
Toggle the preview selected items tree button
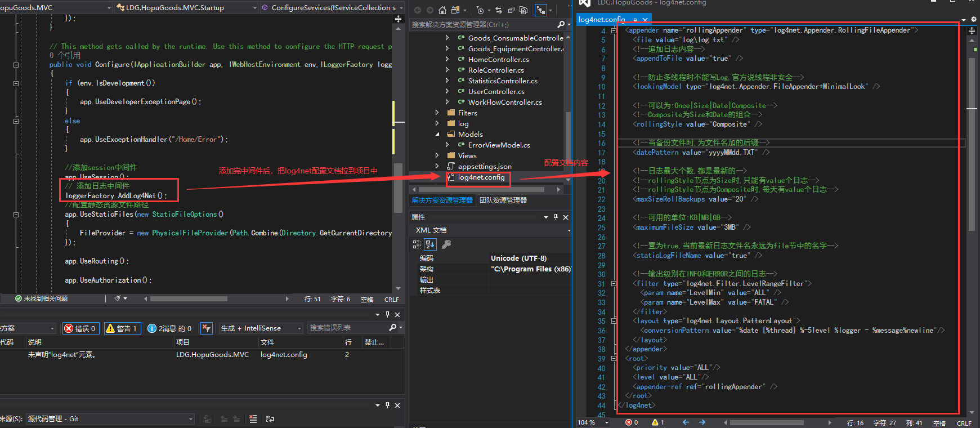pyautogui.click(x=542, y=10)
